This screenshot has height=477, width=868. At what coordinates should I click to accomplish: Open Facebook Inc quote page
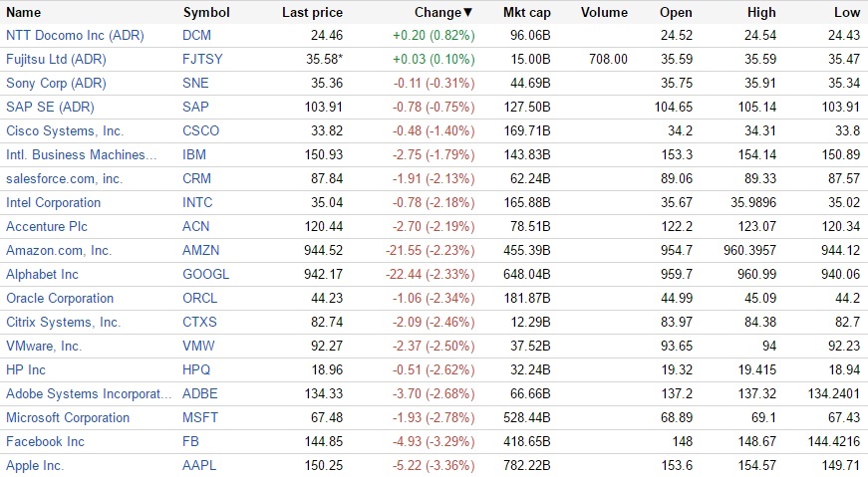pyautogui.click(x=45, y=441)
